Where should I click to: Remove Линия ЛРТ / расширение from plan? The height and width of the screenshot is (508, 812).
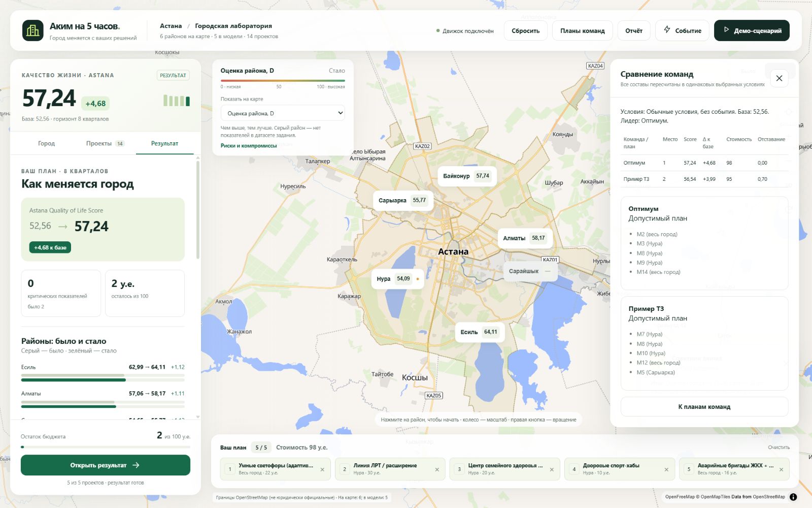point(437,469)
